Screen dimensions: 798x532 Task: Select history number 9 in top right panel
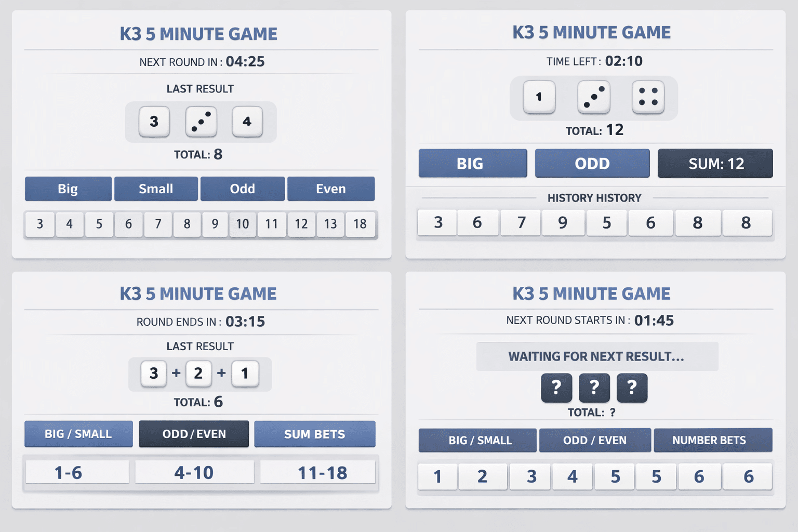click(x=563, y=222)
